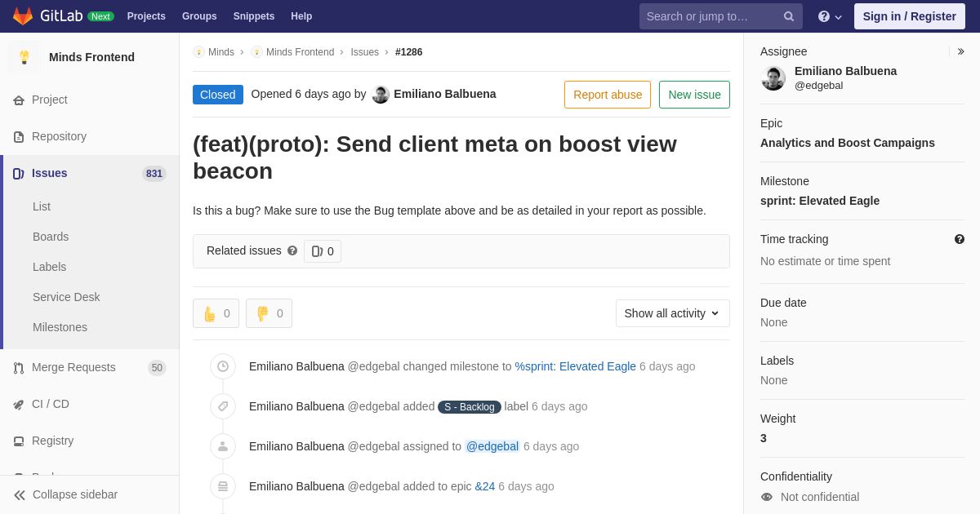Open the Boards submenu item
The image size is (980, 514).
click(x=51, y=237)
